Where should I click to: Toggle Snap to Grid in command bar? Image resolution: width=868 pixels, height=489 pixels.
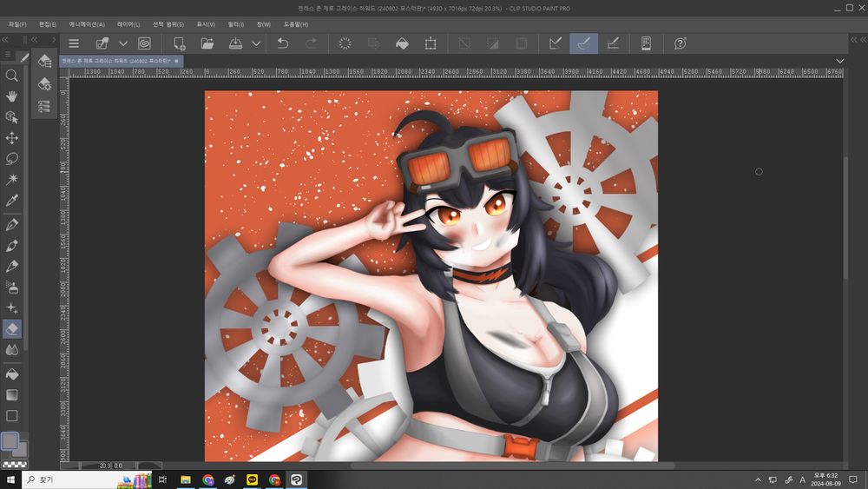613,43
